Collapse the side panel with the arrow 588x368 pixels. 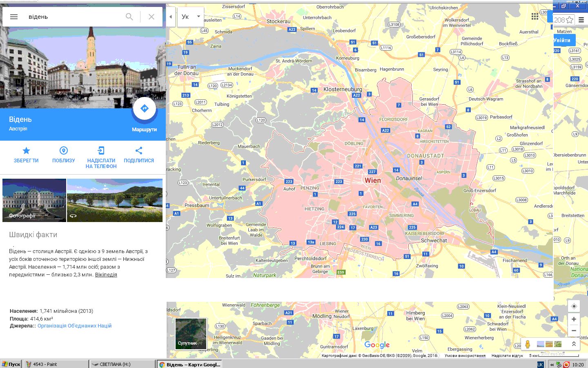coord(171,17)
